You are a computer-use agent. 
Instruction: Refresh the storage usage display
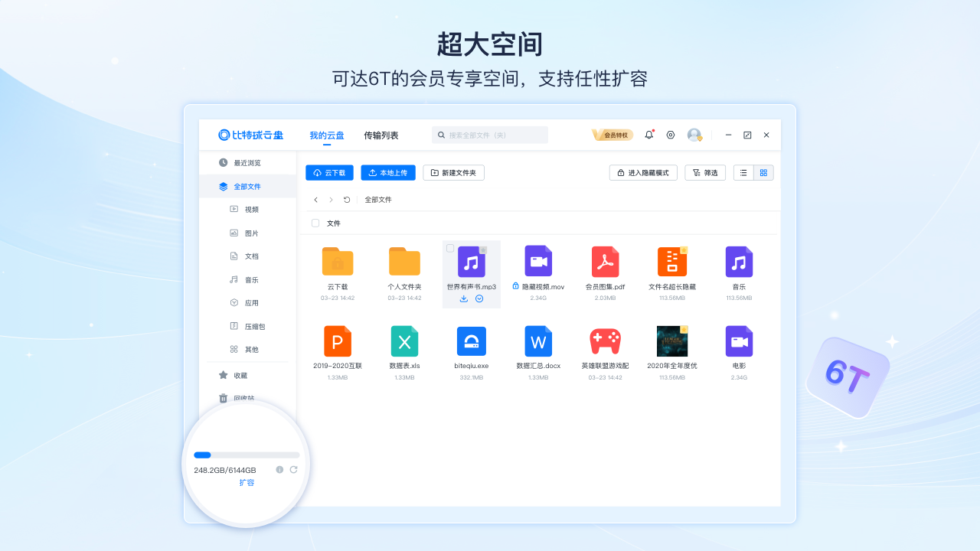click(x=293, y=470)
